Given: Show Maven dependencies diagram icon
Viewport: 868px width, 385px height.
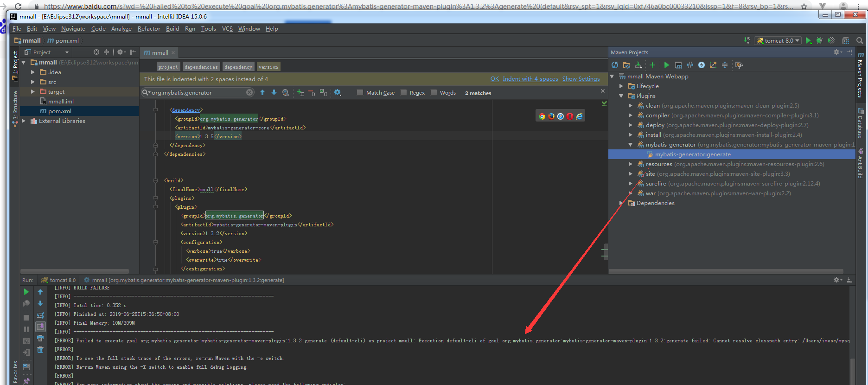Looking at the screenshot, I should (713, 65).
